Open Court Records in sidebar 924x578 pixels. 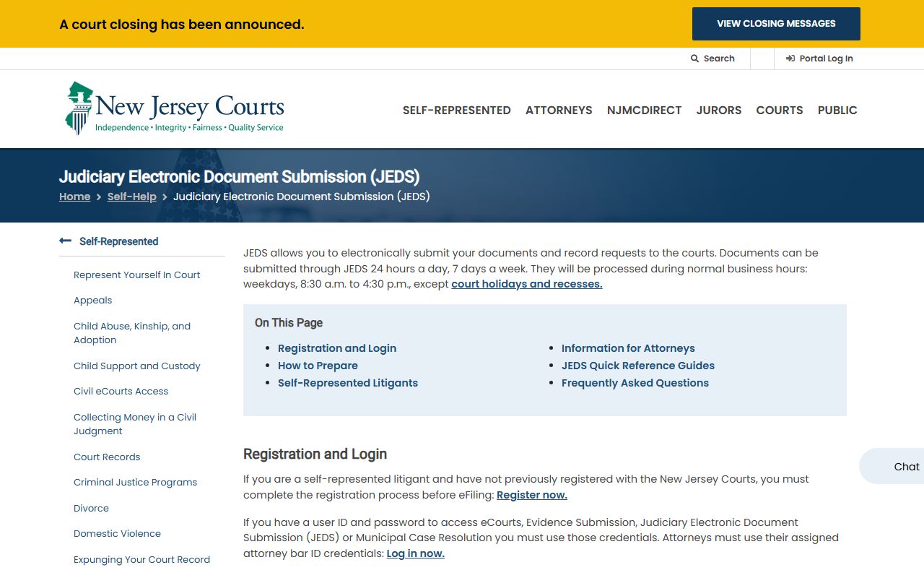107,457
